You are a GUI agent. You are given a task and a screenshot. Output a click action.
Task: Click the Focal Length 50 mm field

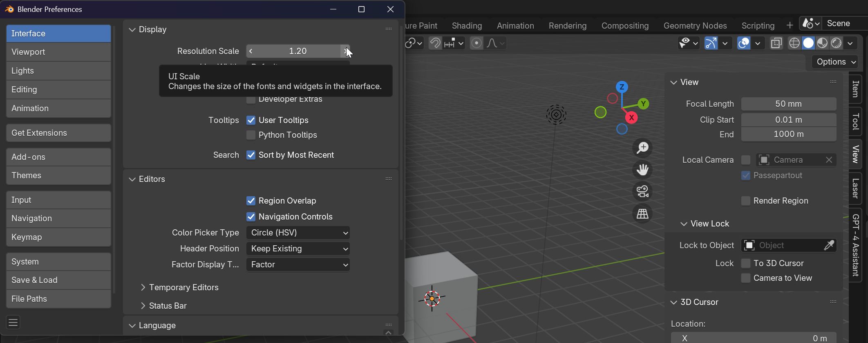click(x=789, y=104)
